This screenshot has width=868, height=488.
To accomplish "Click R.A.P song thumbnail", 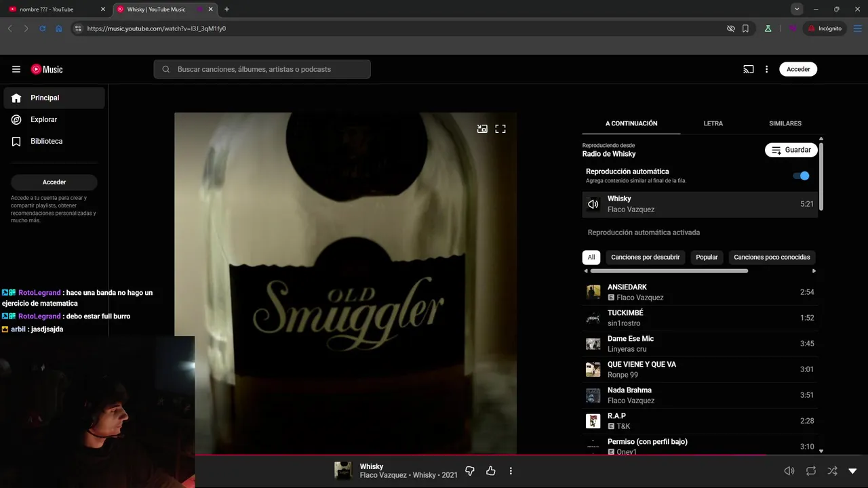I will click(593, 421).
